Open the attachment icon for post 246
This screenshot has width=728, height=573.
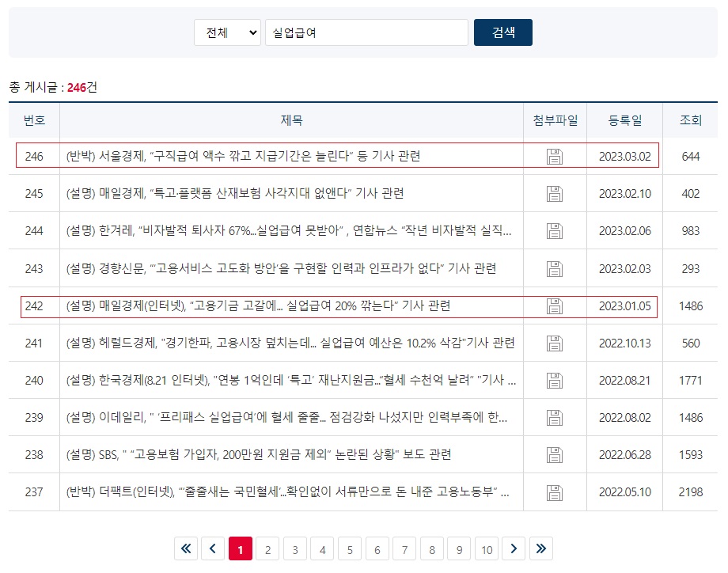[x=555, y=155]
